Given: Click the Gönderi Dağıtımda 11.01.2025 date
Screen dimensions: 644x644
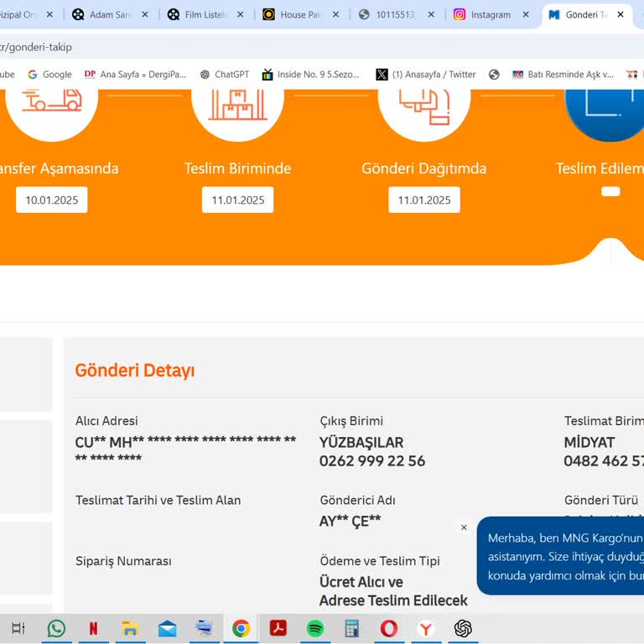Looking at the screenshot, I should click(x=424, y=200).
